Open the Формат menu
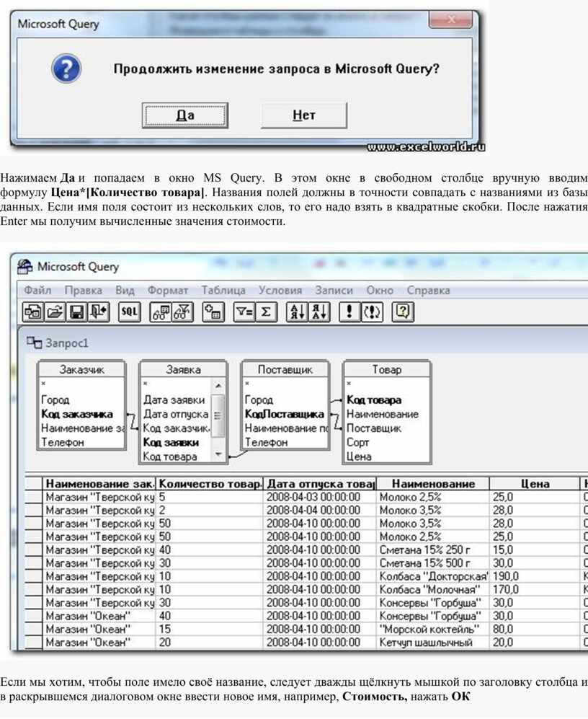The image size is (588, 719). click(168, 290)
